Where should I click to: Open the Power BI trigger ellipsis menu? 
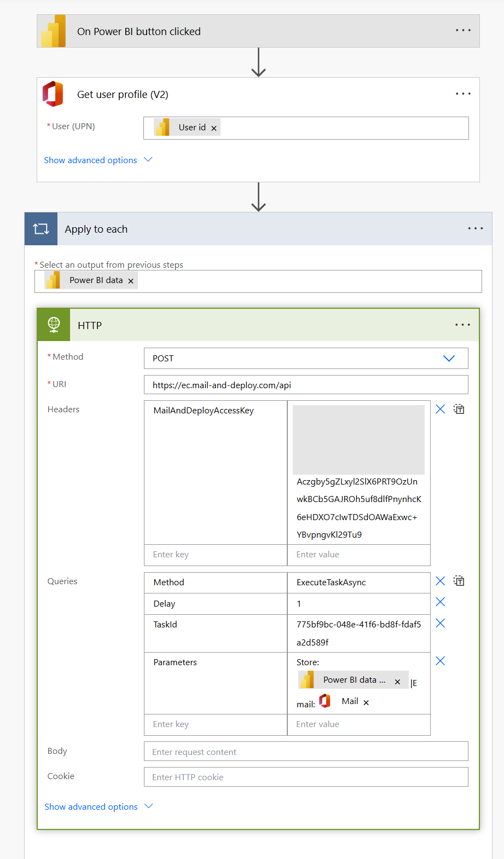pyautogui.click(x=463, y=31)
